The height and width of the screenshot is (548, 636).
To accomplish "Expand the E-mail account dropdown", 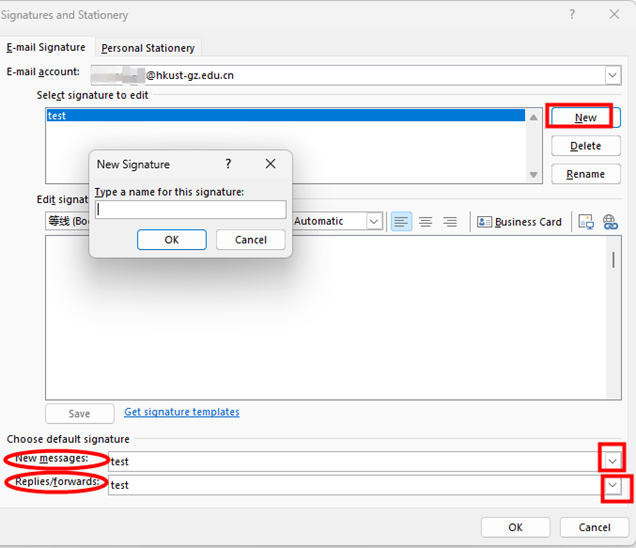I will coord(612,75).
